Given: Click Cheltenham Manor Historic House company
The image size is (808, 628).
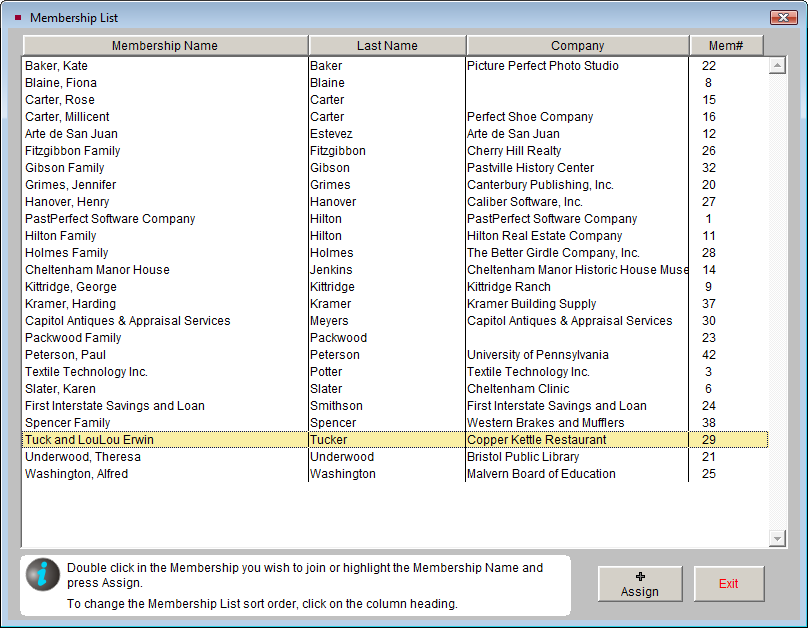Looking at the screenshot, I should coord(578,269).
